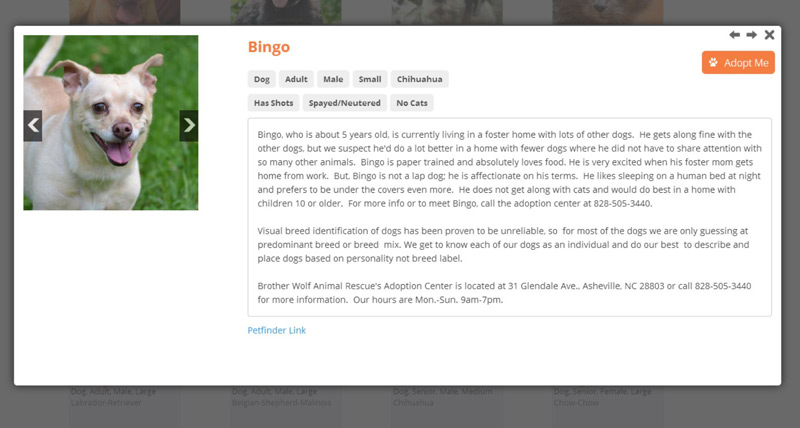Select the Spayed/Neutered tag

click(x=344, y=103)
